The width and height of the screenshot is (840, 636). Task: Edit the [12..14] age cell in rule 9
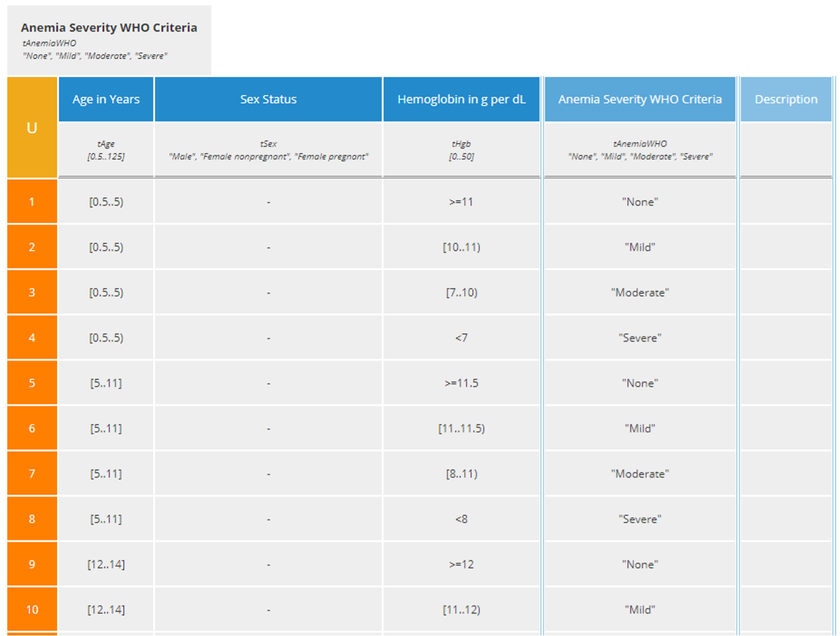click(x=106, y=564)
